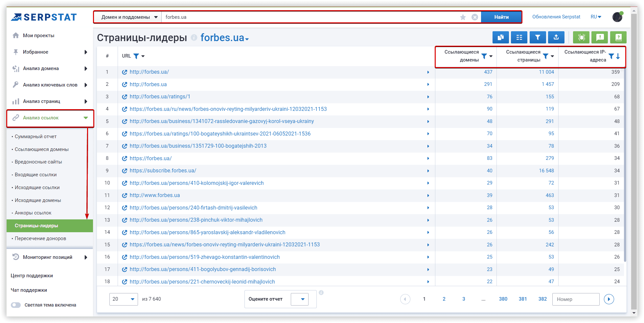Viewport: 644px width, 323px height.
Task: Go to page 382 in pagination
Action: [542, 299]
